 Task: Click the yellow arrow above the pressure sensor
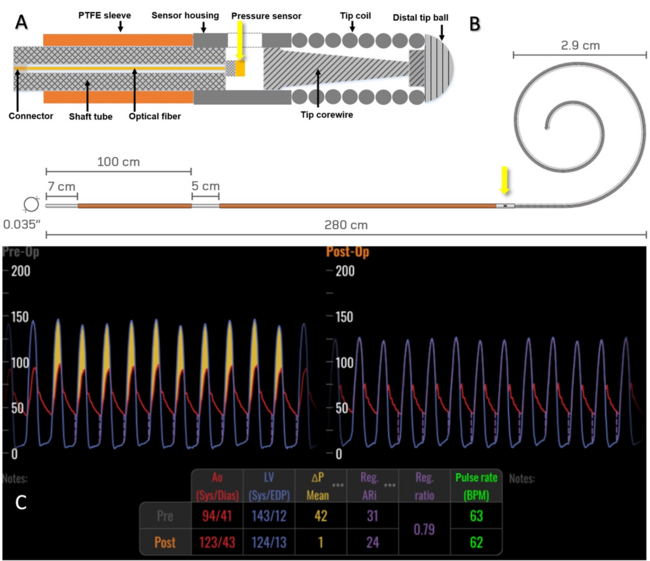click(239, 42)
